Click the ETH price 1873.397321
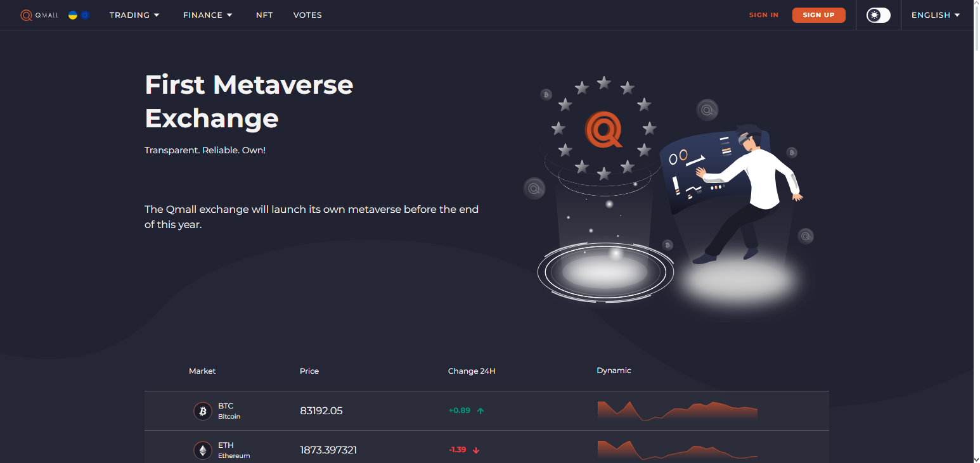Image resolution: width=980 pixels, height=463 pixels. (x=328, y=450)
